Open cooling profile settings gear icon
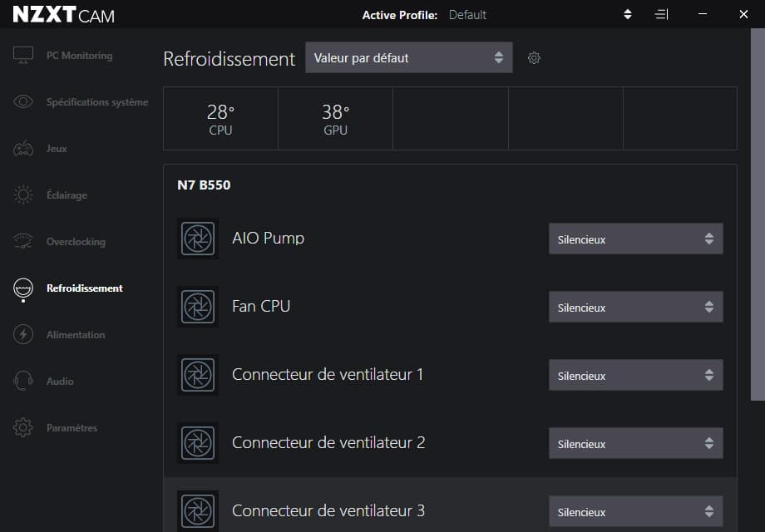Image resolution: width=765 pixels, height=532 pixels. point(534,58)
